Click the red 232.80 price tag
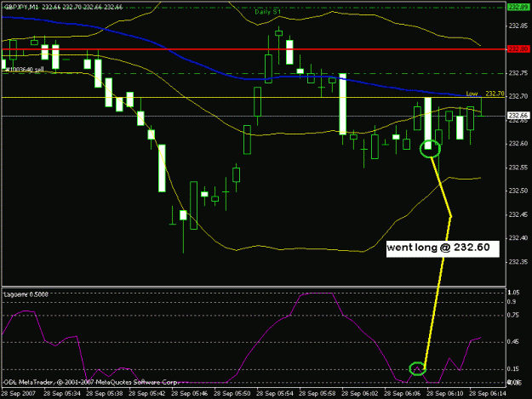The image size is (532, 399). [x=518, y=49]
